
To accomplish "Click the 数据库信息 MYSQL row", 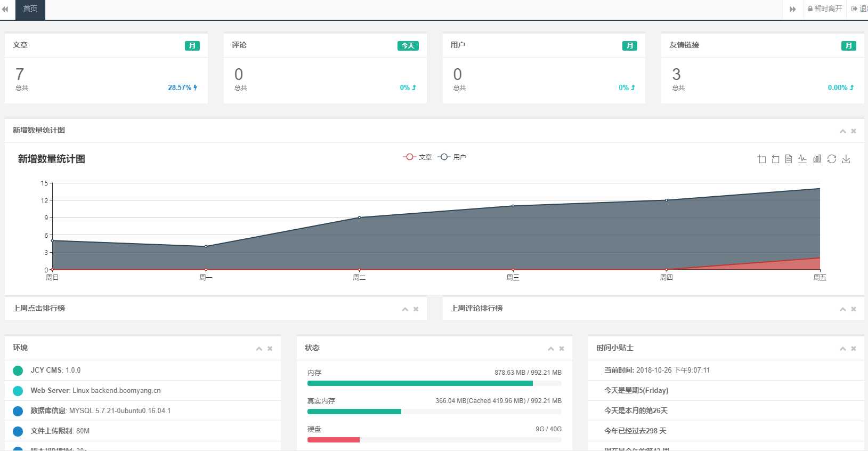I will pyautogui.click(x=143, y=411).
